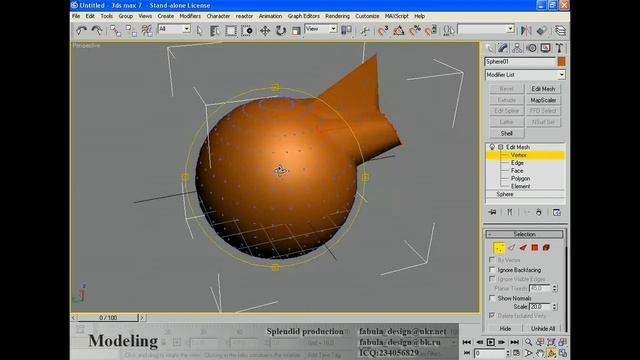Toggle Angle Snap icon
The width and height of the screenshot is (640, 360).
(399, 31)
